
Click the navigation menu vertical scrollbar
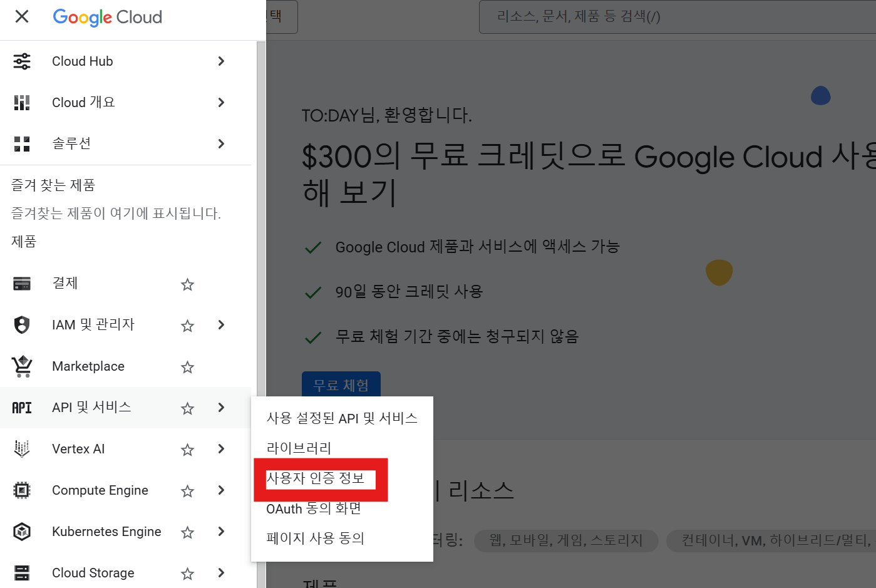tap(261, 313)
